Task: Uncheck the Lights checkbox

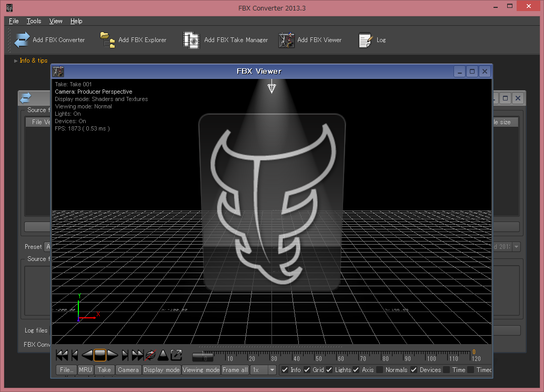Action: [x=329, y=370]
